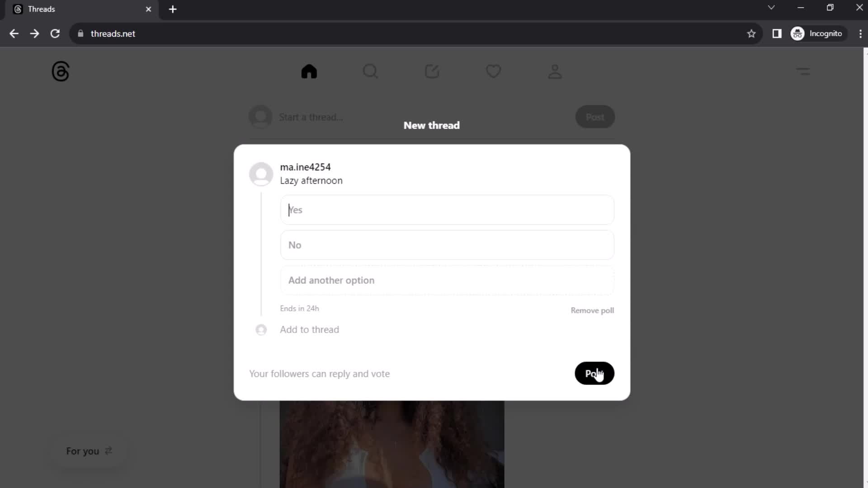Viewport: 868px width, 488px height.
Task: Select the 'For you' feed tab
Action: (x=82, y=451)
